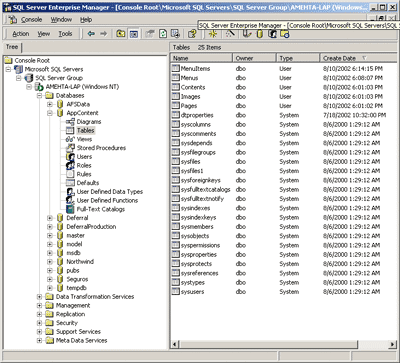The height and width of the screenshot is (363, 400).
Task: Open the Window menu
Action: [x=61, y=20]
